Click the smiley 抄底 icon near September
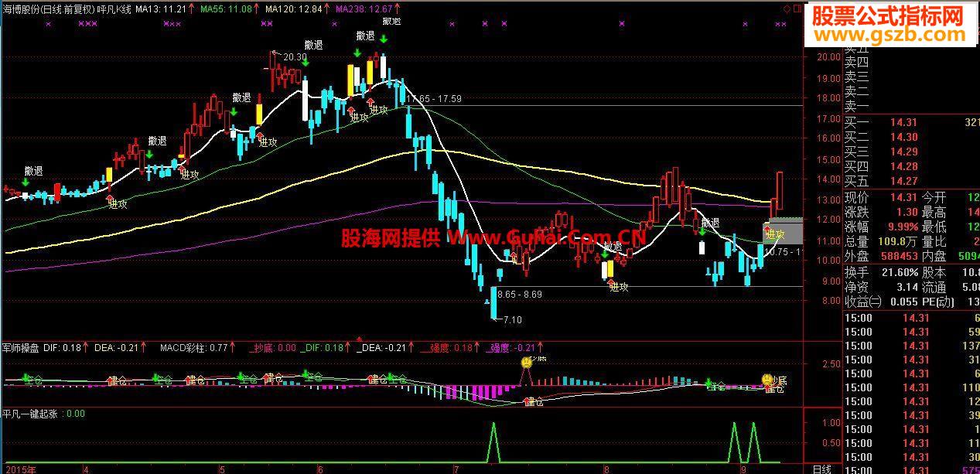The height and width of the screenshot is (474, 980). 768,379
